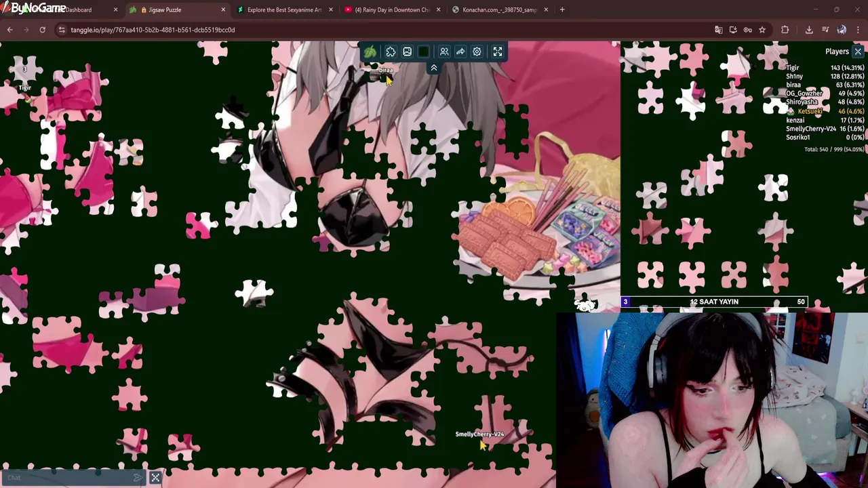Switch to the Rainy Day in Downtown tab

[392, 9]
